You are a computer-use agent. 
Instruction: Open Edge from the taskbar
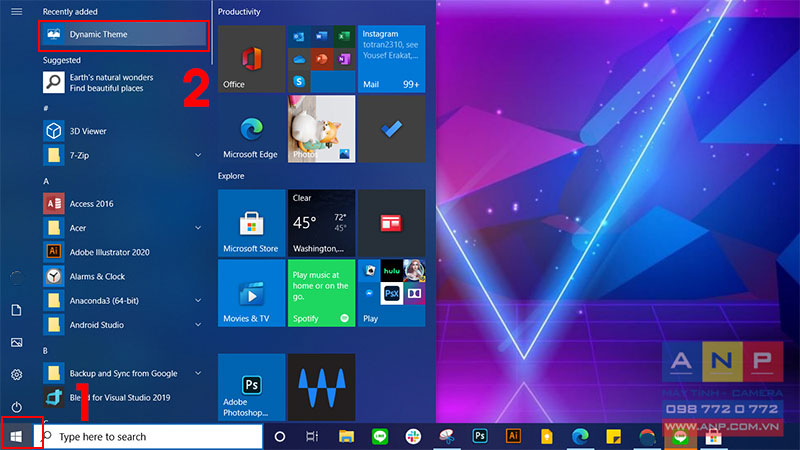click(580, 437)
